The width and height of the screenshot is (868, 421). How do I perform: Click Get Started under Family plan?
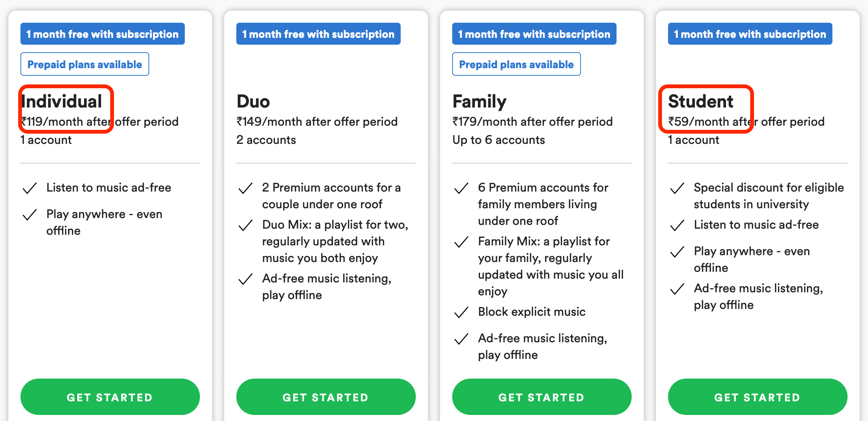pyautogui.click(x=542, y=397)
